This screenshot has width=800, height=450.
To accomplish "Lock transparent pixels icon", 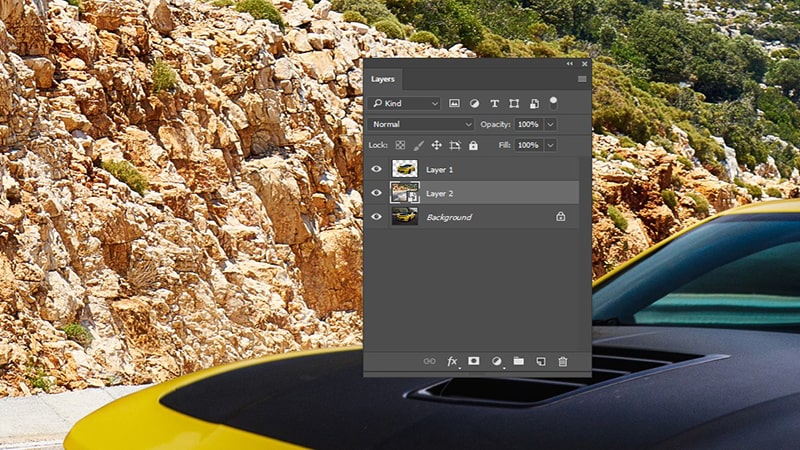I will [401, 145].
